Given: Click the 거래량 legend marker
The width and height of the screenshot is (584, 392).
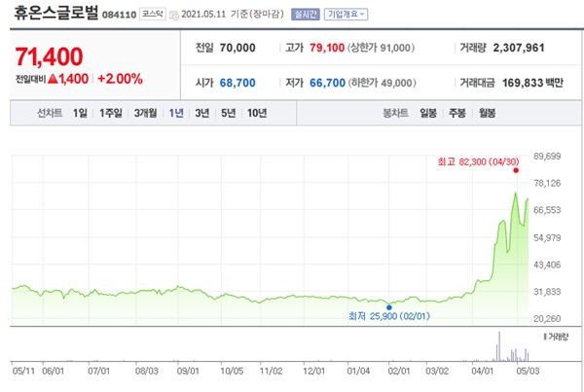Looking at the screenshot, I should (545, 337).
